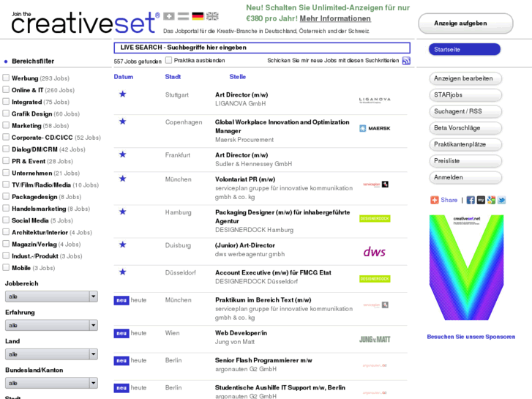Open the LIGANOVA company logo
Viewport: 532px width, 399px height.
click(375, 100)
